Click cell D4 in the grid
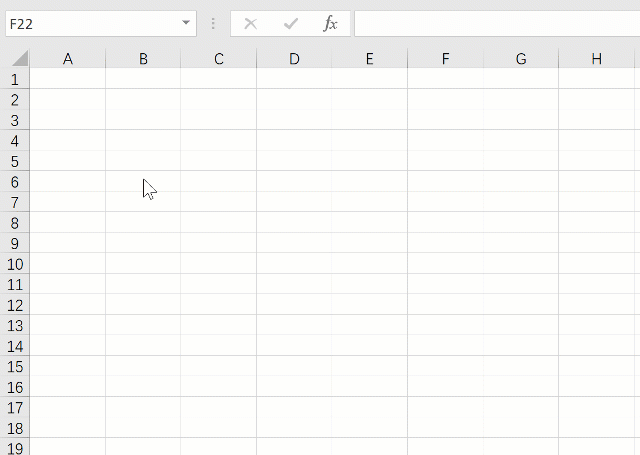The image size is (640, 455). click(294, 141)
